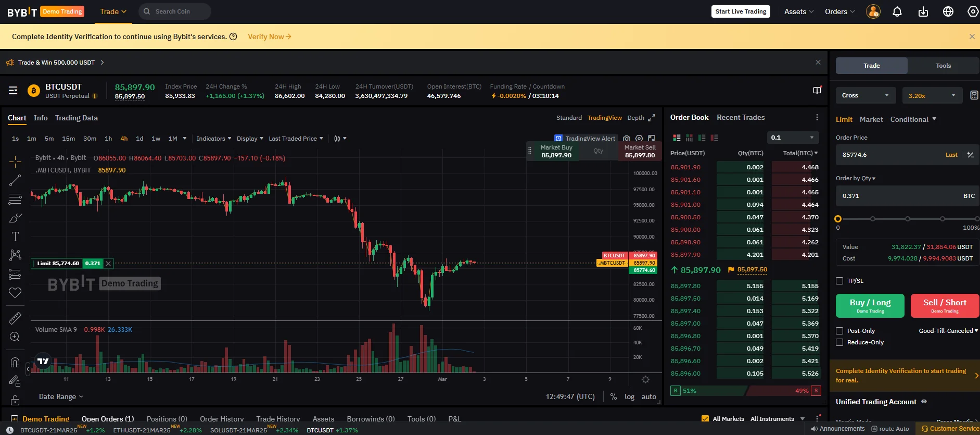The height and width of the screenshot is (435, 980).
Task: Open the notifications bell
Action: pyautogui.click(x=897, y=11)
